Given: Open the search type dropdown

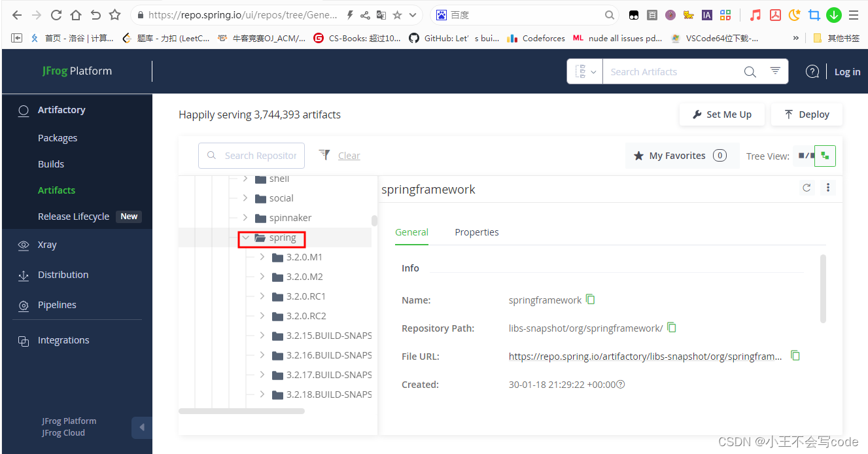Looking at the screenshot, I should [x=585, y=72].
